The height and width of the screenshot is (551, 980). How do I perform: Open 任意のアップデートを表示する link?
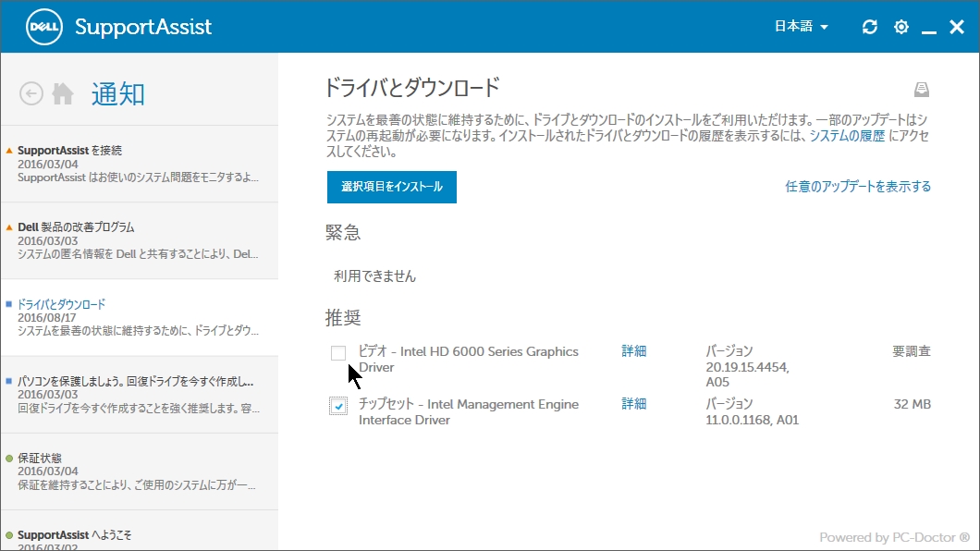(x=858, y=186)
